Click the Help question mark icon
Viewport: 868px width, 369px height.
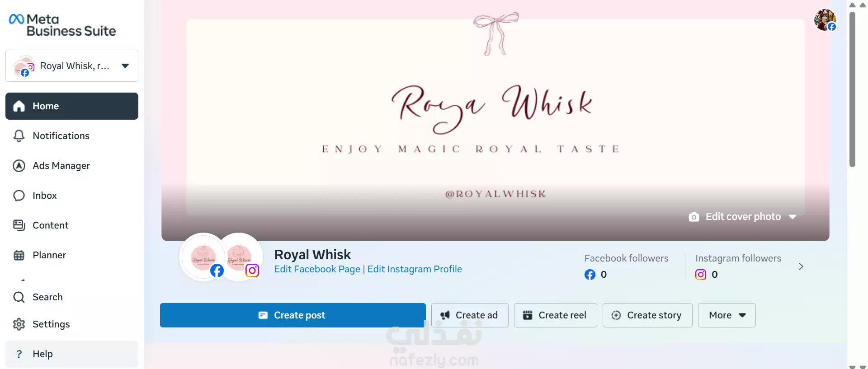19,354
